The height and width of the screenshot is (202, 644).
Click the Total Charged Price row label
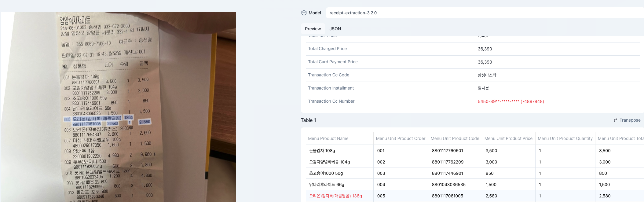pyautogui.click(x=327, y=49)
